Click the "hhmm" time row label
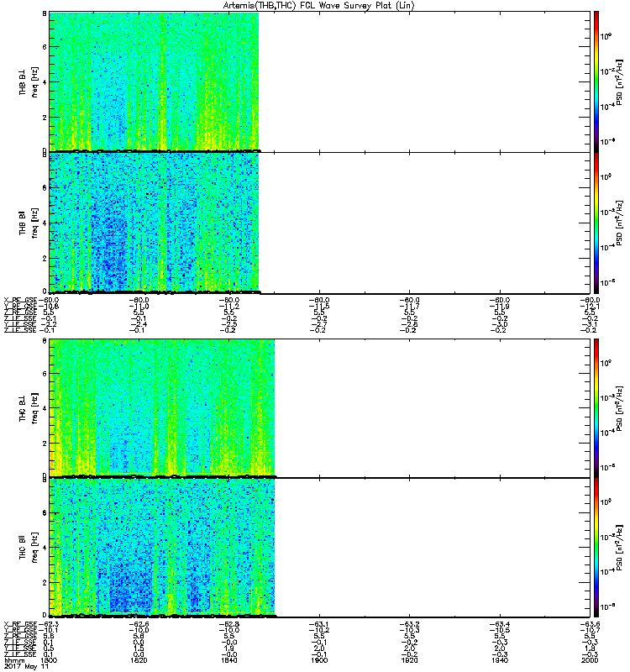 (14, 660)
